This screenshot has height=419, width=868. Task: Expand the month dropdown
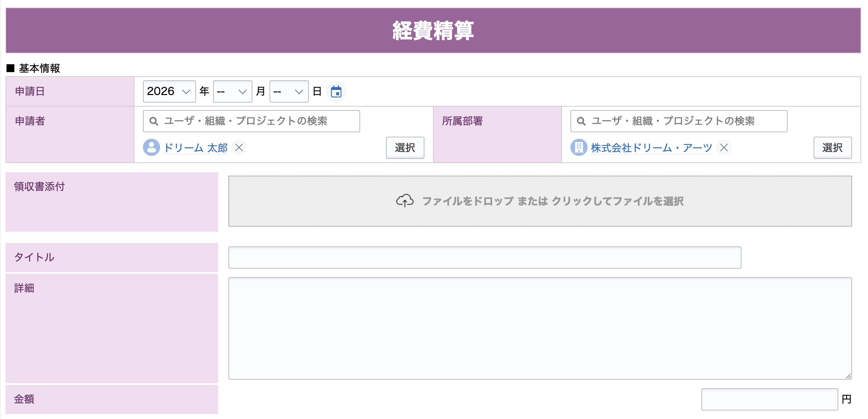(233, 92)
